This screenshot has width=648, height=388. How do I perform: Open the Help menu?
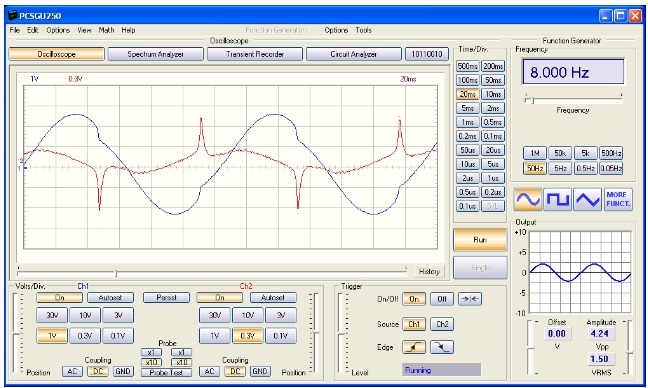(128, 30)
